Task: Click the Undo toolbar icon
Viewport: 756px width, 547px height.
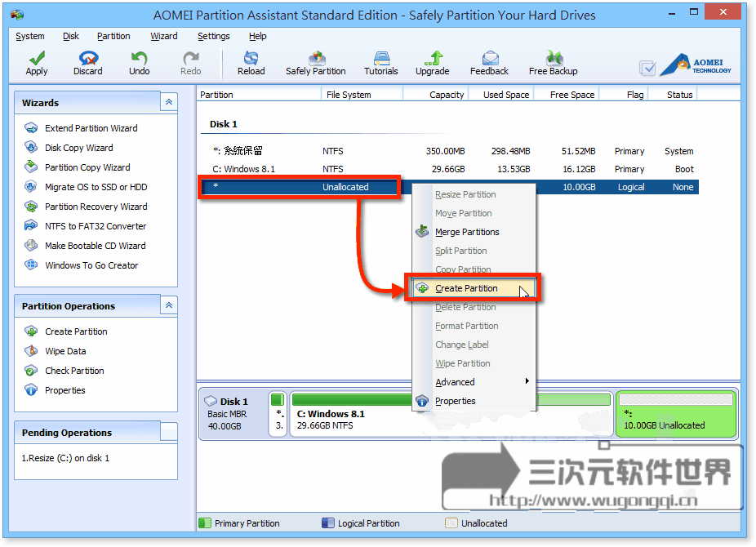Action: 139,63
